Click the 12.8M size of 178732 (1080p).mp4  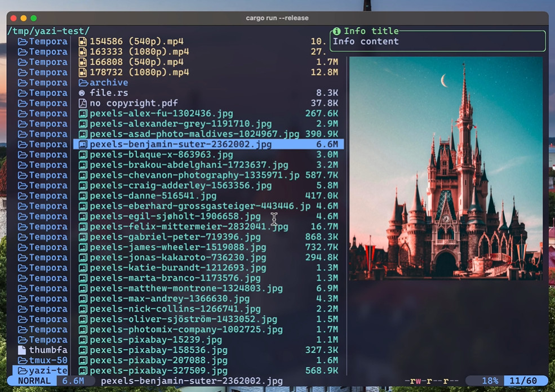(325, 72)
